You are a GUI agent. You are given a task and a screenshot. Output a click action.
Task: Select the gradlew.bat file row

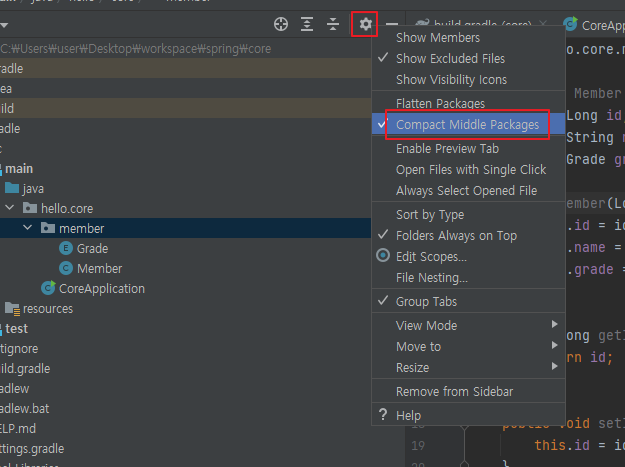tap(185, 408)
